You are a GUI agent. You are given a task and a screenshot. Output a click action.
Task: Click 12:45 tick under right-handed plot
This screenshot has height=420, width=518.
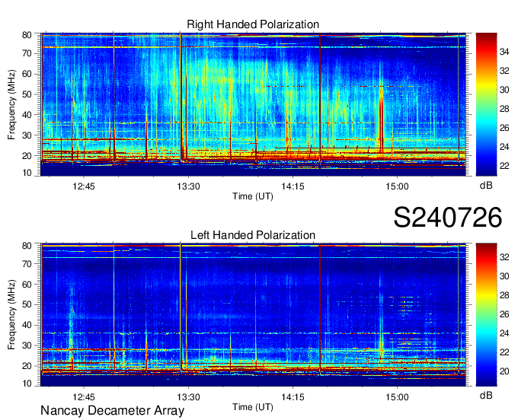84,186
